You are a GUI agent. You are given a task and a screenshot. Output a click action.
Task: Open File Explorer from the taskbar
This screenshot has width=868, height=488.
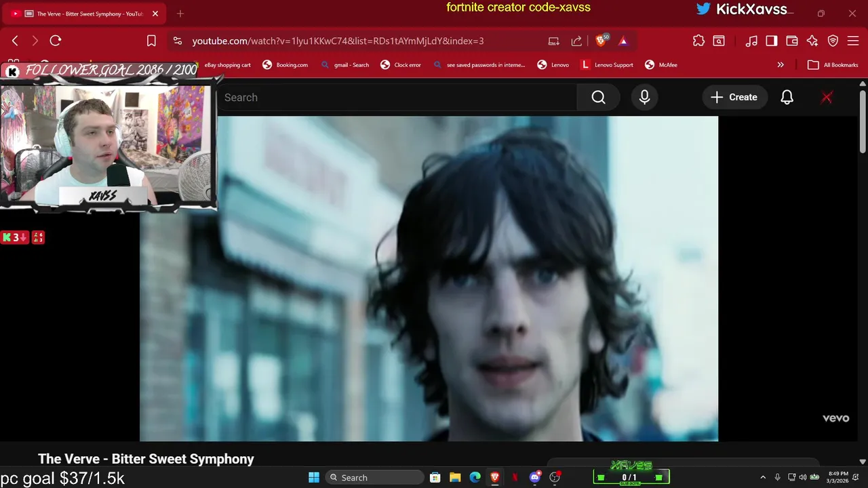pyautogui.click(x=455, y=478)
